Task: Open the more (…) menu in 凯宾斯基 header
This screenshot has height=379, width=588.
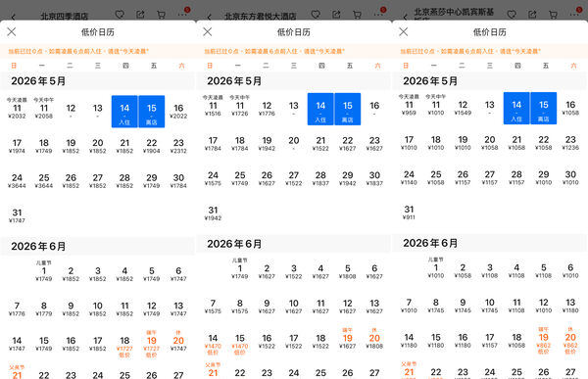Action: 574,15
